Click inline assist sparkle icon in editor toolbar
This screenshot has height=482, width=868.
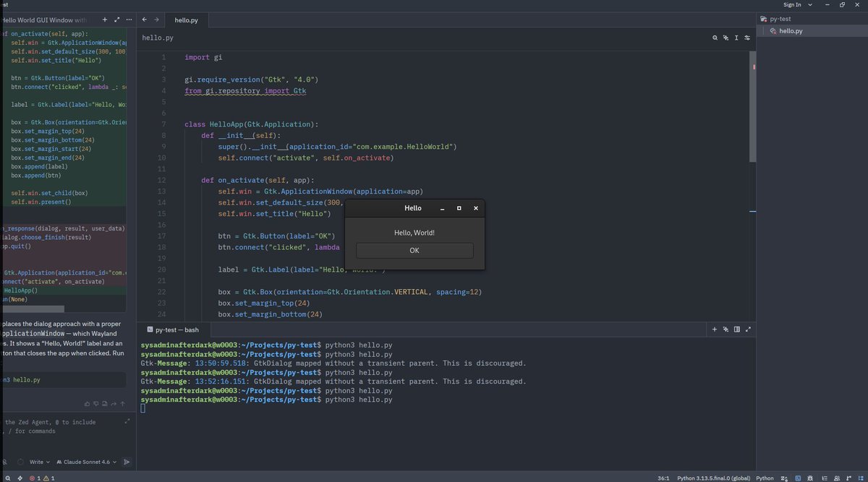point(726,38)
